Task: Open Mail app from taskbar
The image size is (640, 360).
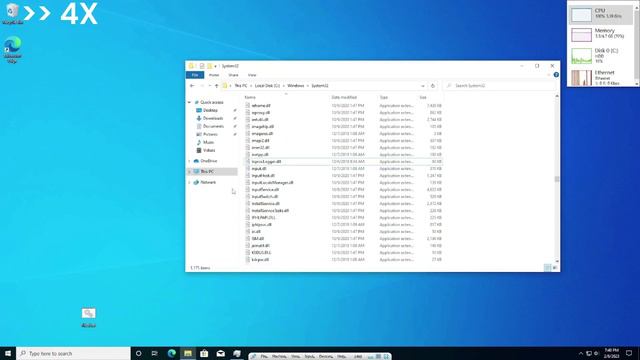Action: [220, 353]
